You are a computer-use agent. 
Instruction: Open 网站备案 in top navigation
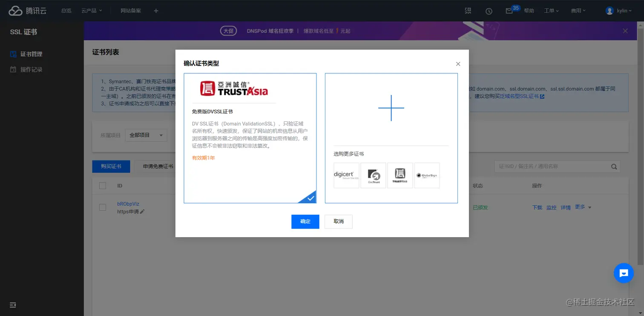tap(131, 11)
